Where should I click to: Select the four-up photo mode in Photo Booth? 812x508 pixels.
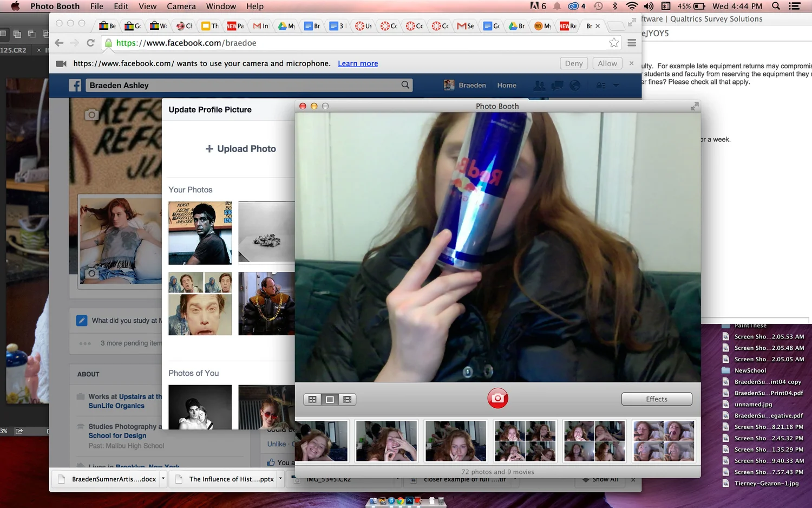coord(312,399)
